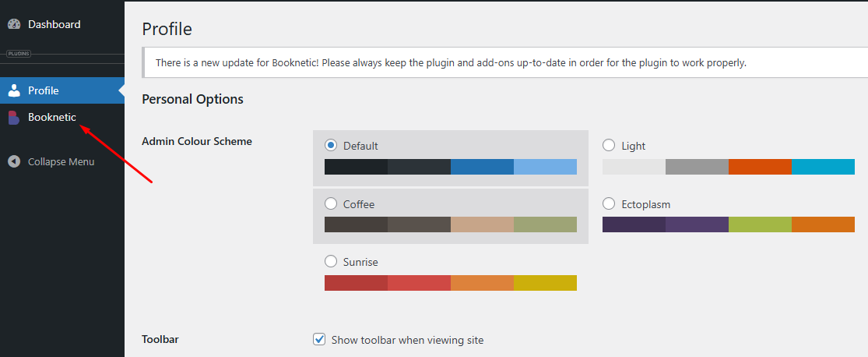Select the Default colour scheme radio
The image size is (868, 357).
coord(331,145)
